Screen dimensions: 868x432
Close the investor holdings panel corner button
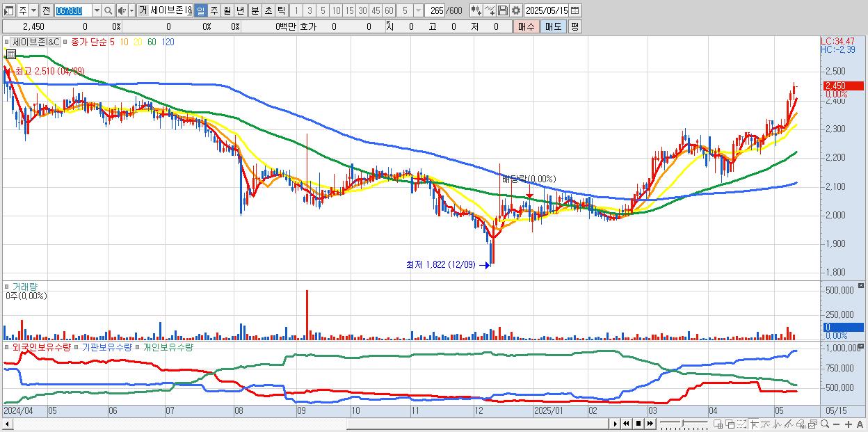862,346
